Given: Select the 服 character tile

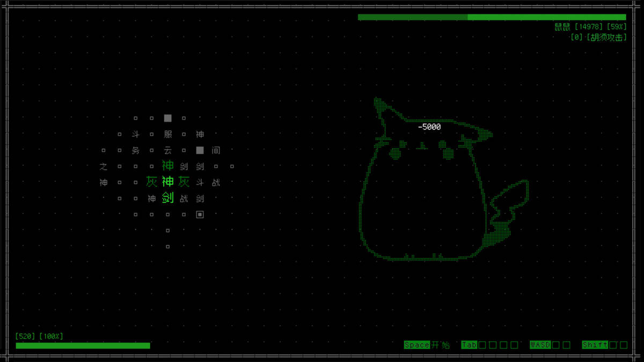Looking at the screenshot, I should click(168, 135).
